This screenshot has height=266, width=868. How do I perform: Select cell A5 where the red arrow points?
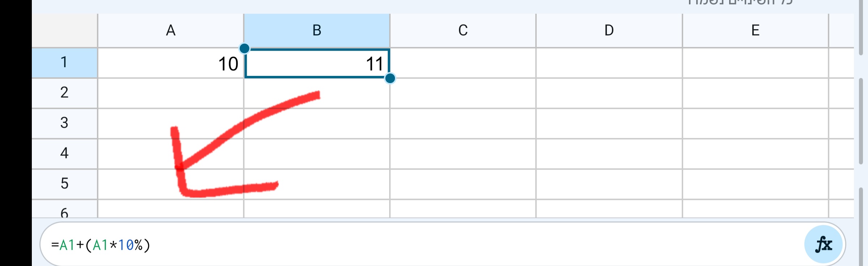tap(170, 184)
